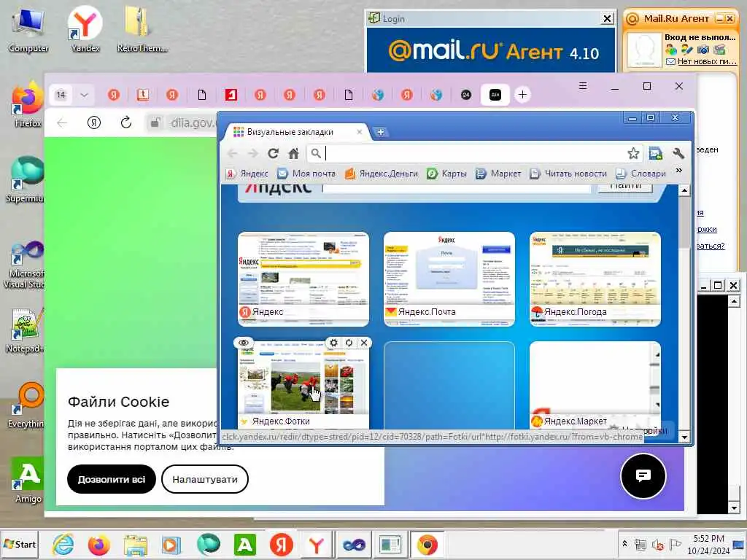This screenshot has width=747, height=560.
Task: Click the avatar placeholder in Mail.Ru Агент
Action: pyautogui.click(x=644, y=50)
